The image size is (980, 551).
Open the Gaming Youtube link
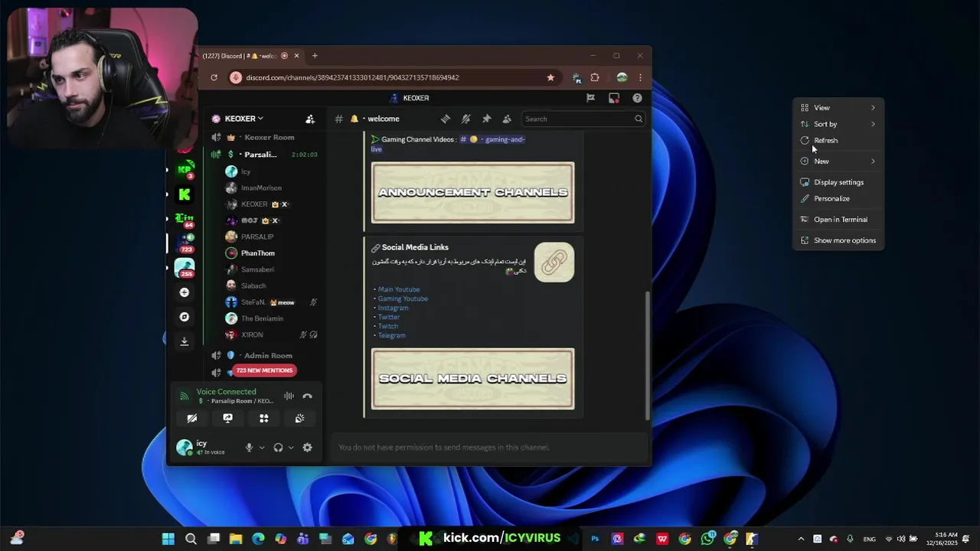[403, 298]
